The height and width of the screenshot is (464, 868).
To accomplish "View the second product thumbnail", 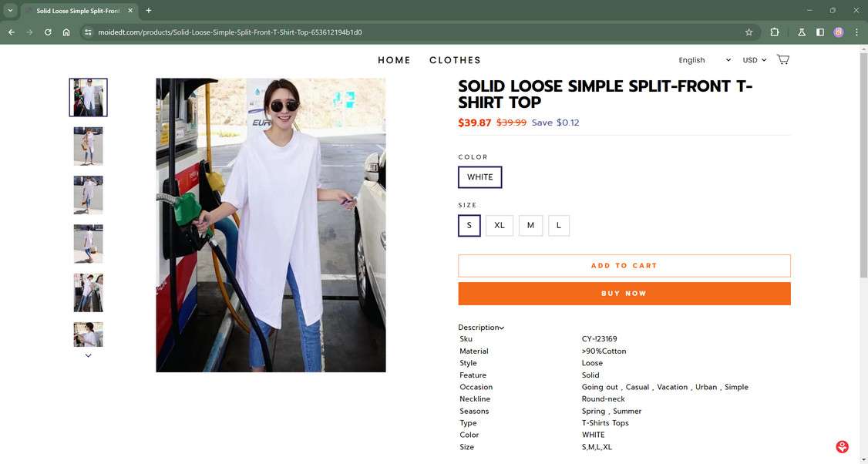I will [88, 146].
